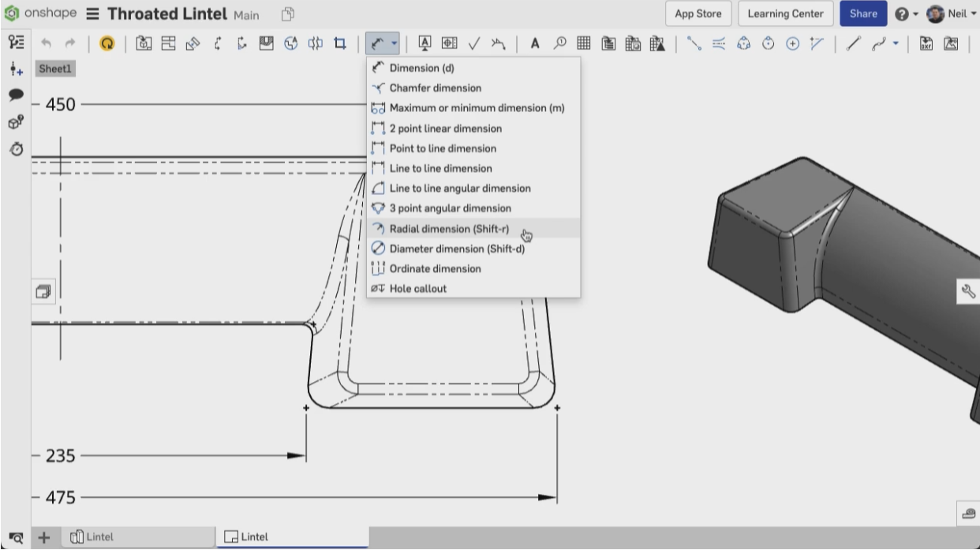The width and height of the screenshot is (980, 550).
Task: Click the Insert image icon
Action: pos(951,43)
